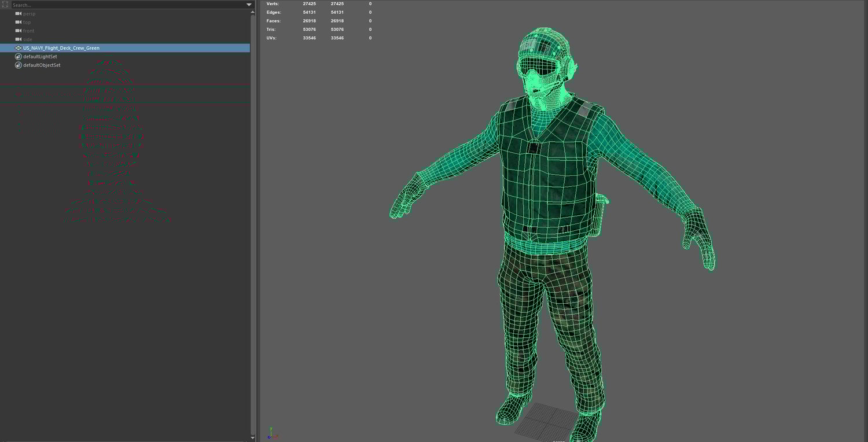Click the outliner icon beside the search box

5,5
